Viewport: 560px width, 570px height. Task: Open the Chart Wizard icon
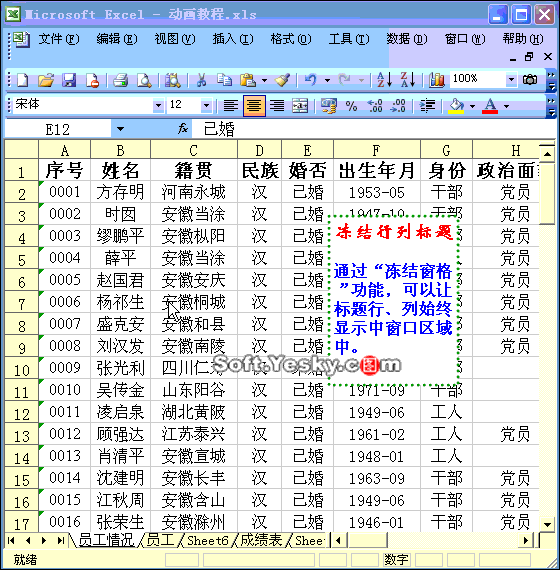pos(436,80)
